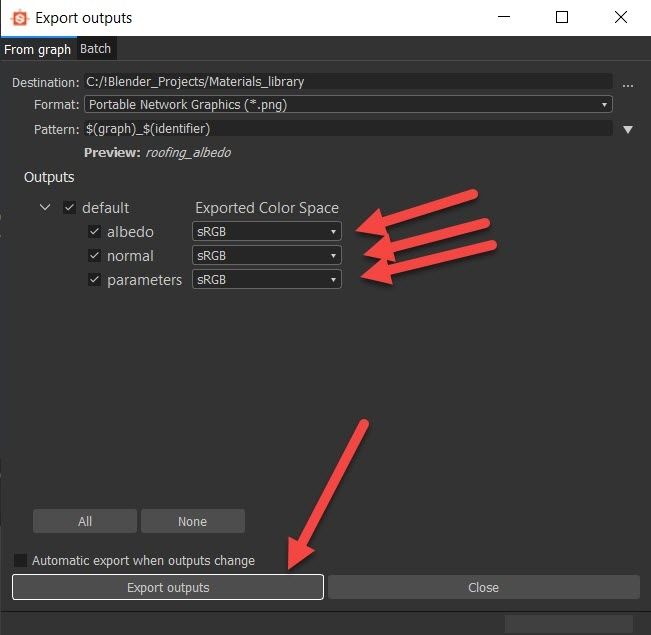Minimize the Export outputs dialog
The width and height of the screenshot is (651, 635).
point(504,17)
